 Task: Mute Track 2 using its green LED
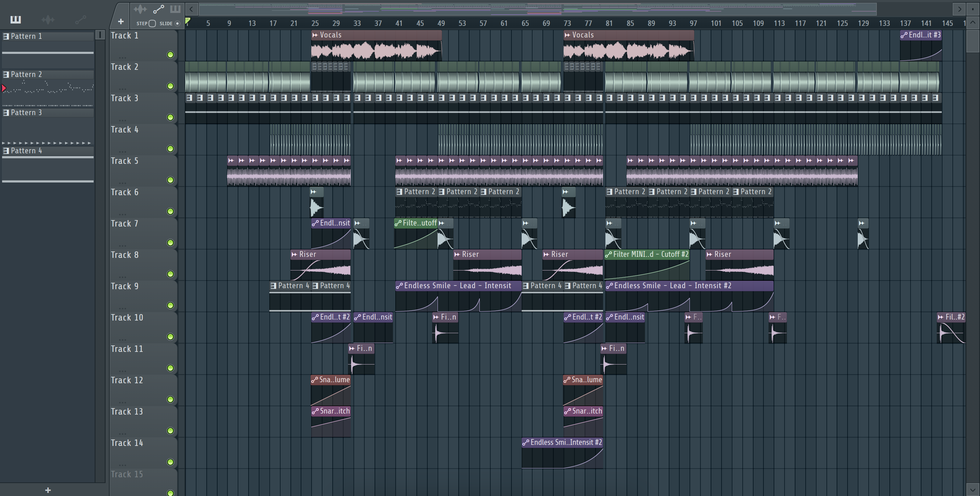171,86
